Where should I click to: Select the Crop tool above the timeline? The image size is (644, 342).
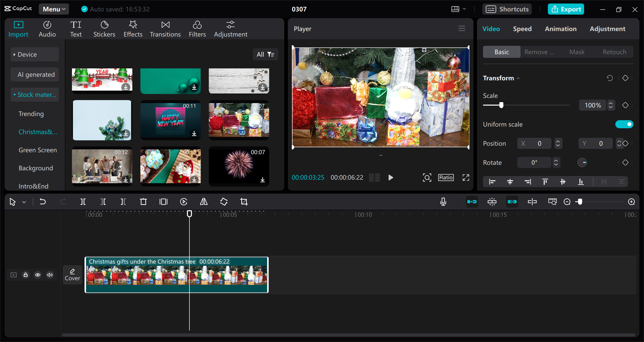click(244, 201)
